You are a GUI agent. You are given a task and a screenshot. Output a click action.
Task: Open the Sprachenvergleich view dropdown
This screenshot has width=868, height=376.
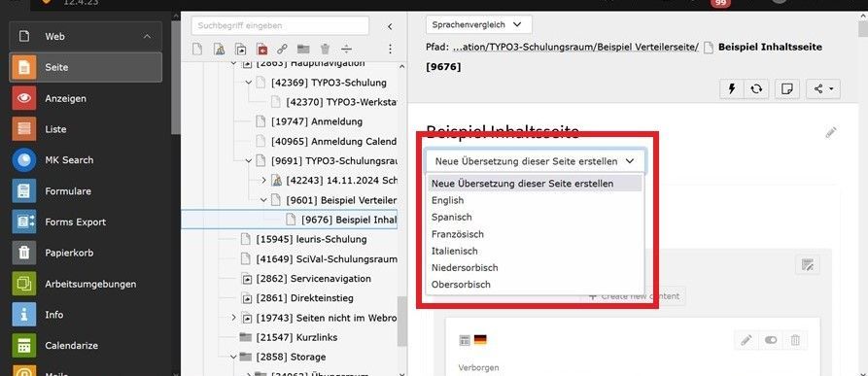[479, 25]
